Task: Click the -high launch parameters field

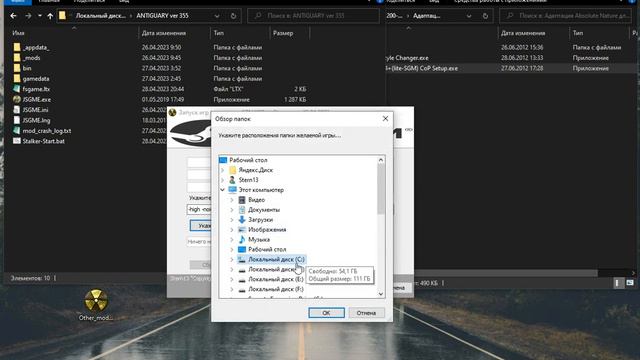Action: [x=199, y=209]
